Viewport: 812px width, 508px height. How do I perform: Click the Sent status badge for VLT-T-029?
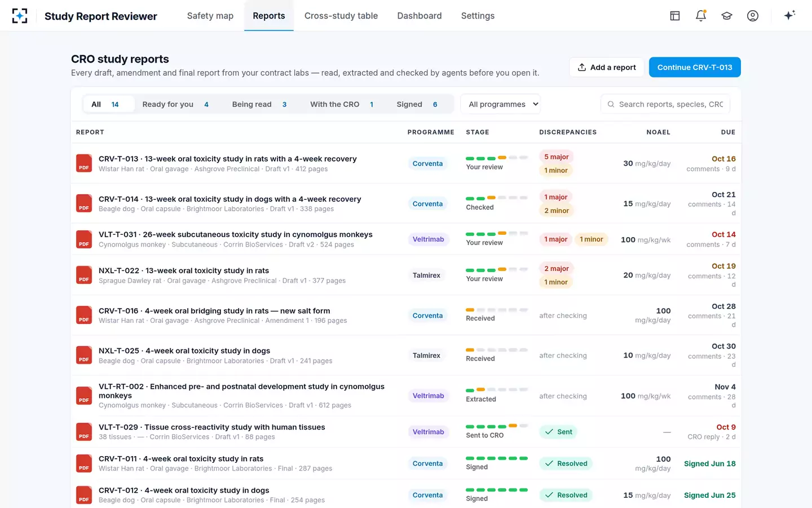click(558, 432)
